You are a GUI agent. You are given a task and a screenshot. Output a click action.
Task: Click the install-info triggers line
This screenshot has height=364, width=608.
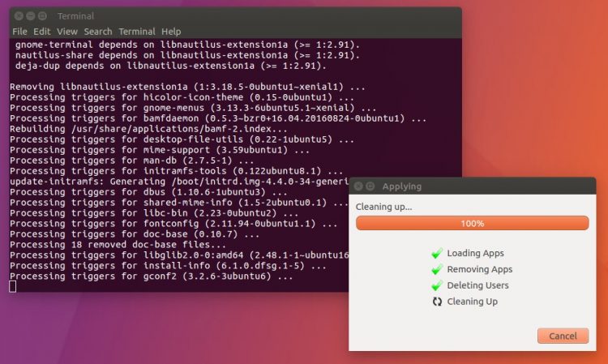click(x=168, y=266)
